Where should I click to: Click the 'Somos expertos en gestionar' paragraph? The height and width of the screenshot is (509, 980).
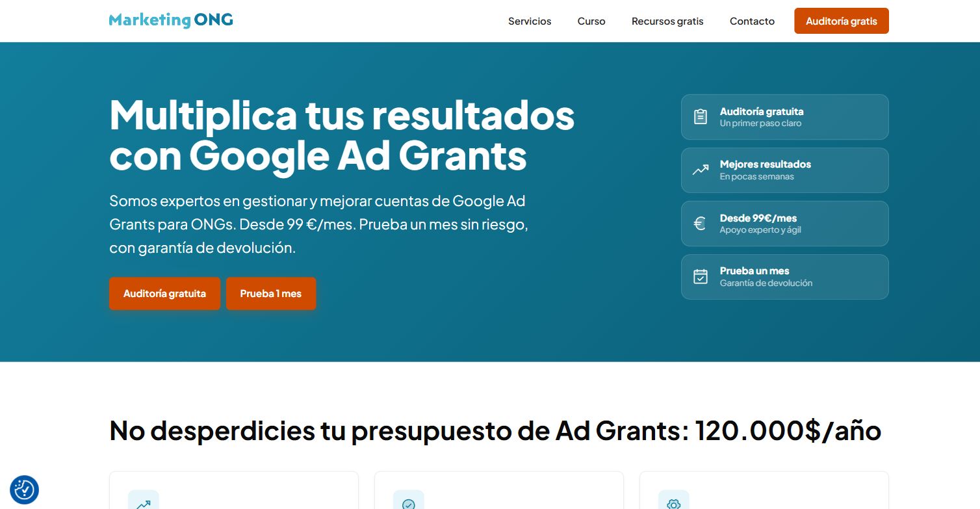click(318, 224)
